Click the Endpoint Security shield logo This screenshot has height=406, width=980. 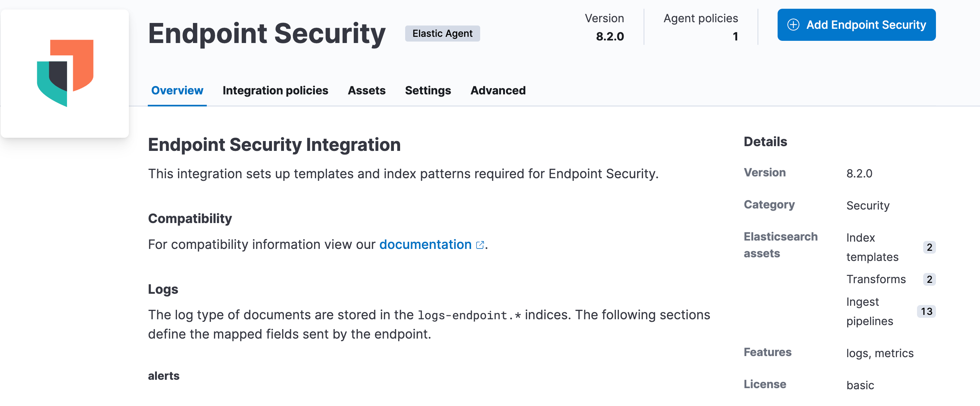(65, 73)
